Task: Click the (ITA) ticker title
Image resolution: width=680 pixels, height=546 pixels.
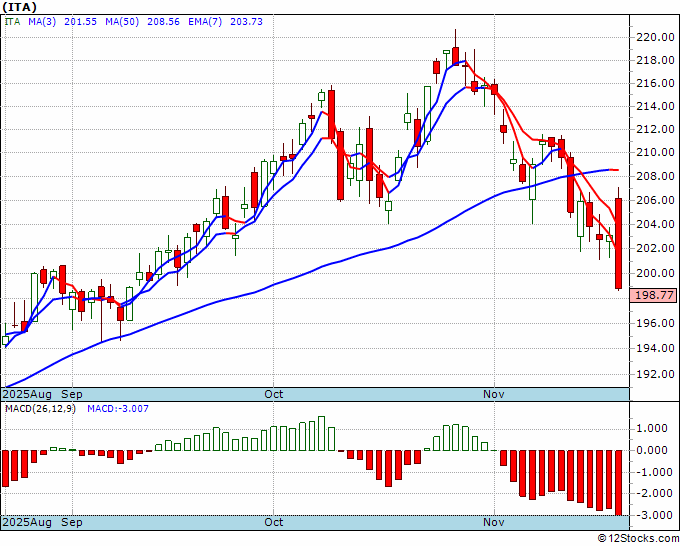Action: pos(20,7)
